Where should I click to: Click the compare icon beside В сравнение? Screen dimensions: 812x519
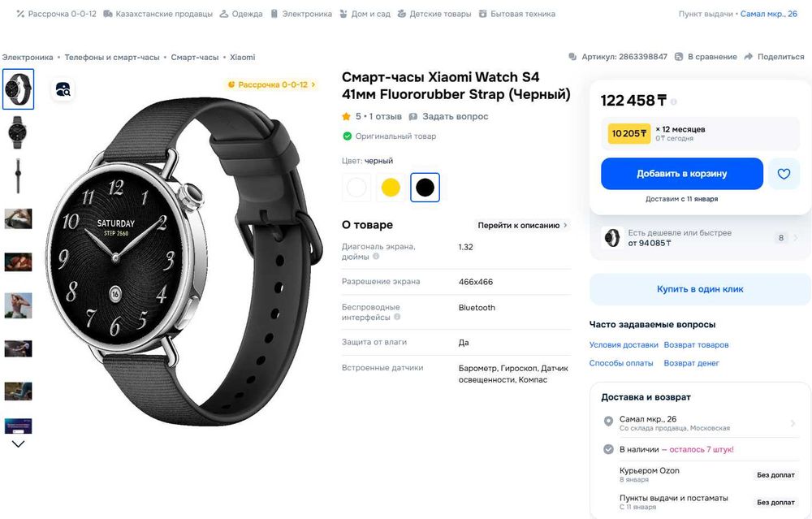678,57
